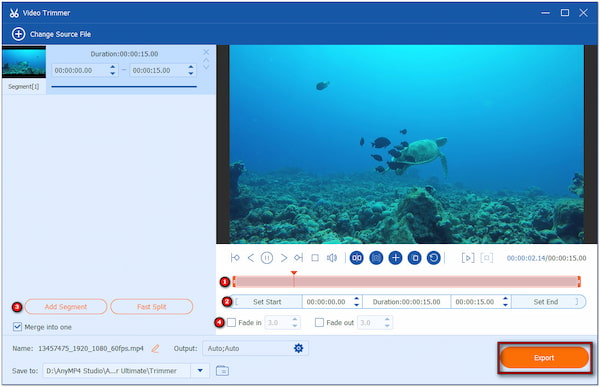Click the Change Source File plus icon

18,34
